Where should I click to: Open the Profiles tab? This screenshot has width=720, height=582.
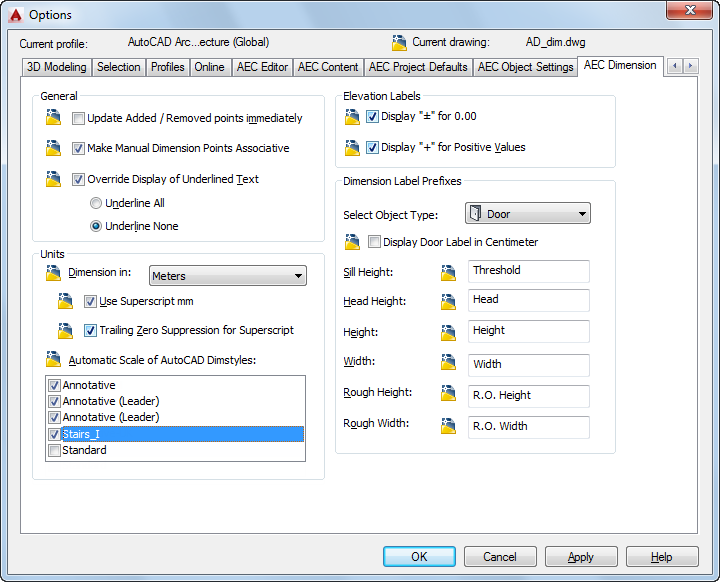168,67
